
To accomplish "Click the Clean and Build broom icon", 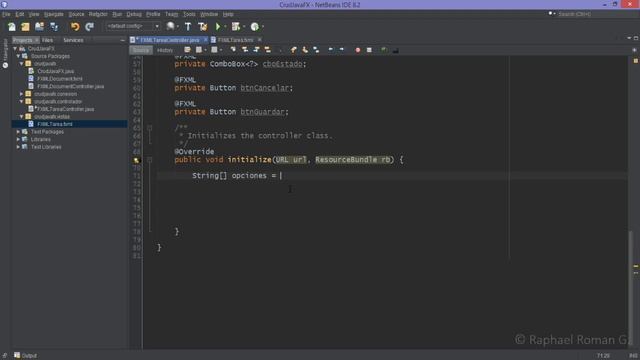I will pos(202,27).
